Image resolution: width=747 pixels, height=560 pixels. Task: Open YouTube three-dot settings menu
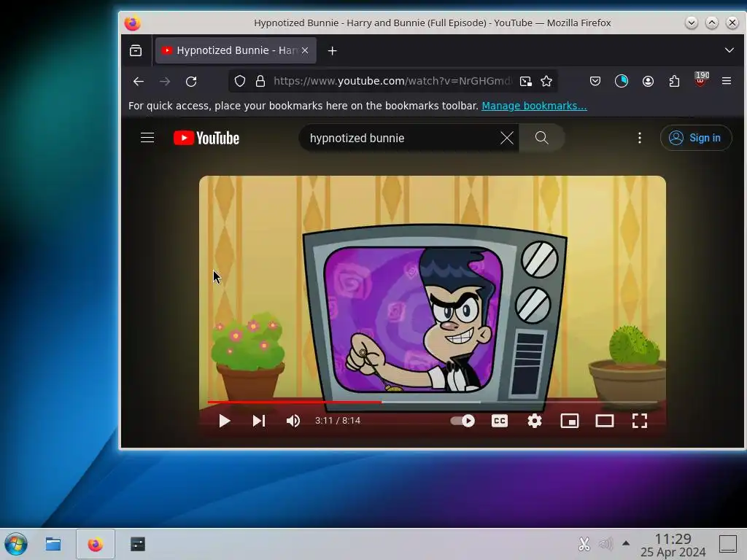tap(640, 138)
